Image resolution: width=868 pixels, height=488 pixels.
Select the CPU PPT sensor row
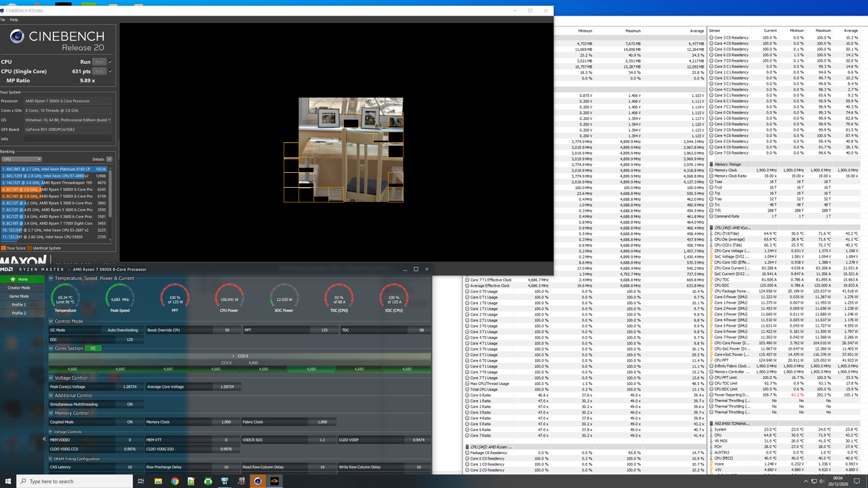point(785,360)
